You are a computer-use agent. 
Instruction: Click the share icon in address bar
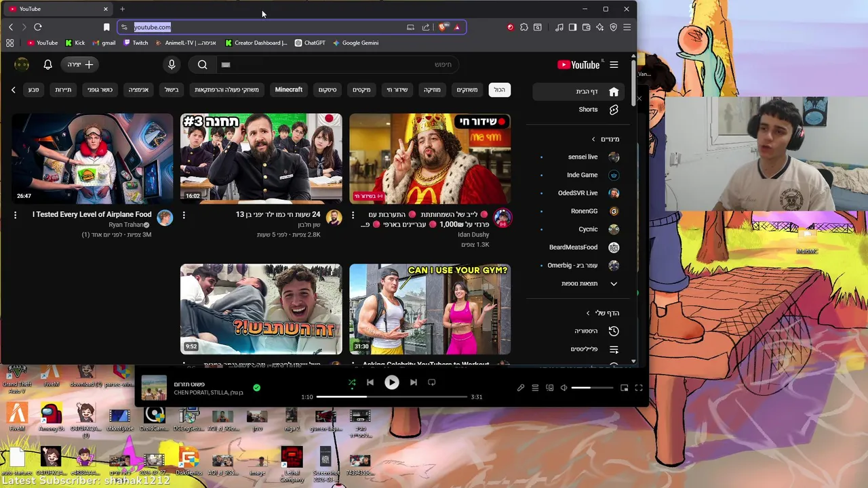pos(426,27)
